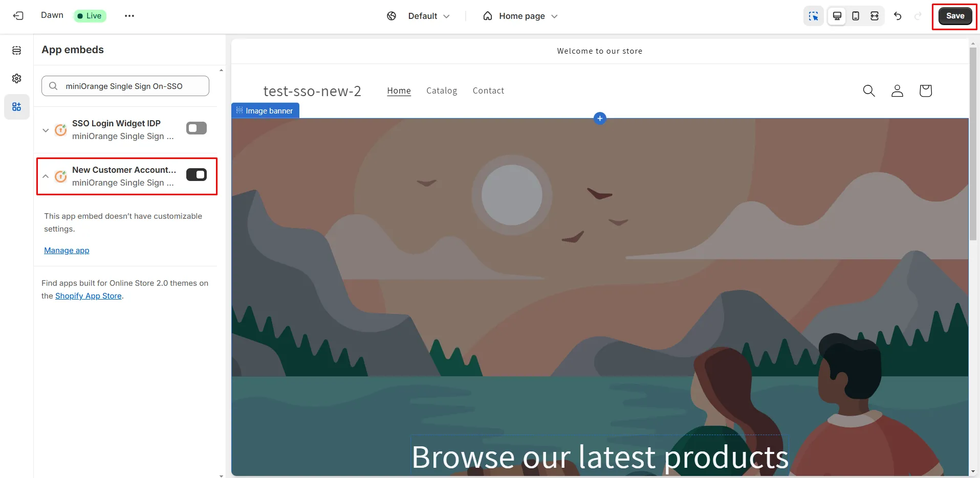
Task: Click the globe icon beside Default
Action: 391,16
